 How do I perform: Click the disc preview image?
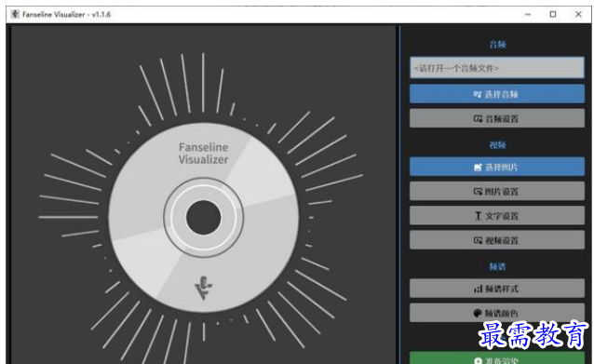point(203,217)
